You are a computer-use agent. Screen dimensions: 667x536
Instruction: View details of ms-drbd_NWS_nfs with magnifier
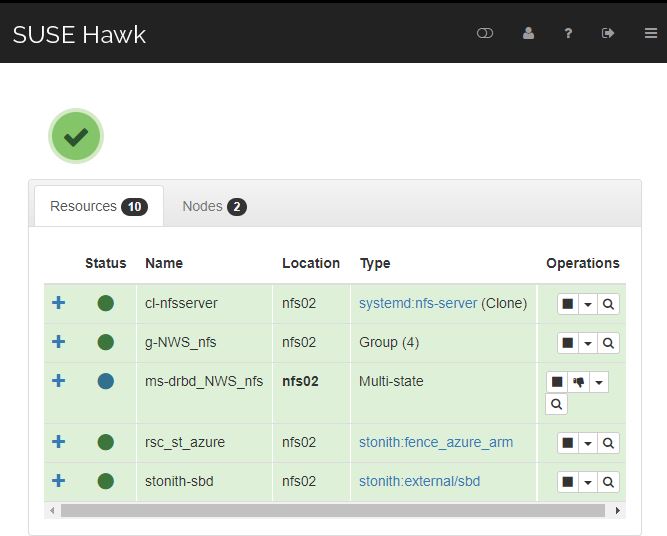(x=556, y=404)
